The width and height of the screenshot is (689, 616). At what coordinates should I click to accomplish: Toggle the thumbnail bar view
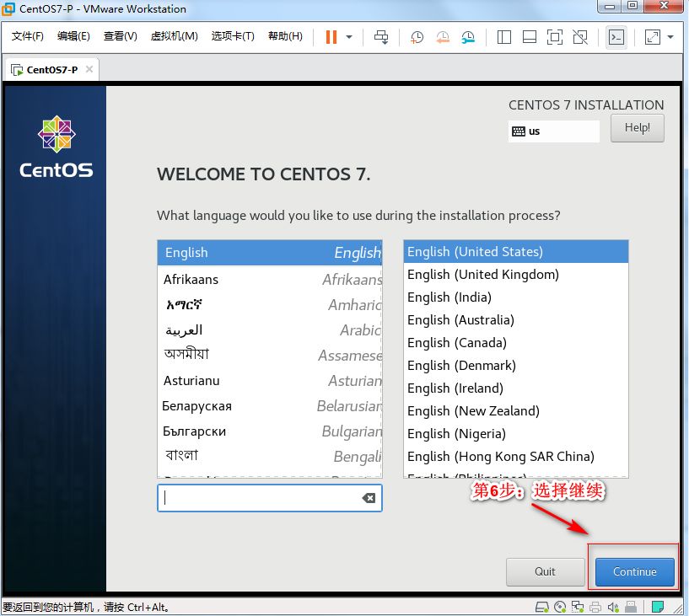point(529,37)
